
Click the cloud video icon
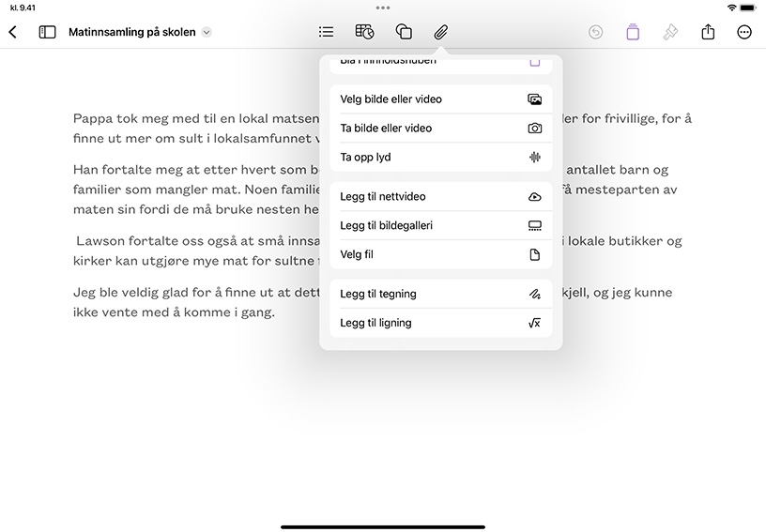coord(535,196)
